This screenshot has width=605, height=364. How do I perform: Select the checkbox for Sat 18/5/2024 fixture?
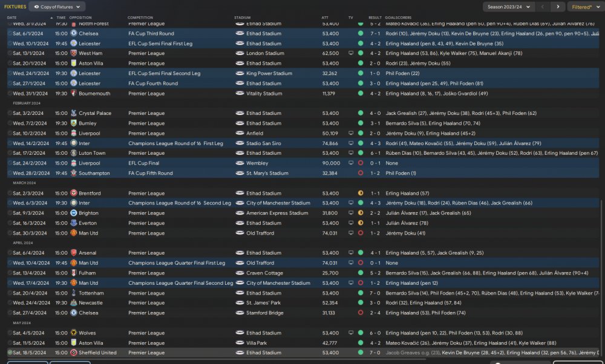coord(10,353)
